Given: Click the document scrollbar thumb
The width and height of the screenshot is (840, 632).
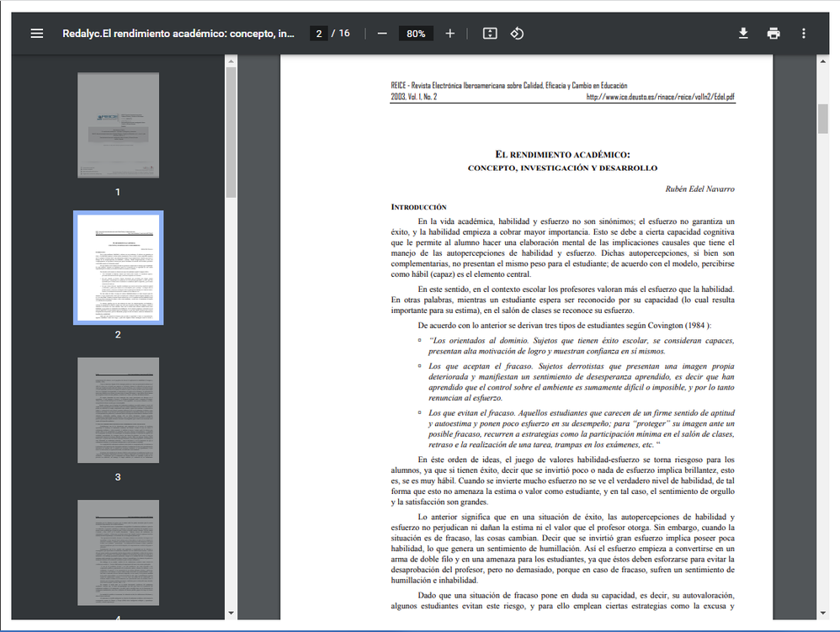Looking at the screenshot, I should [823, 119].
